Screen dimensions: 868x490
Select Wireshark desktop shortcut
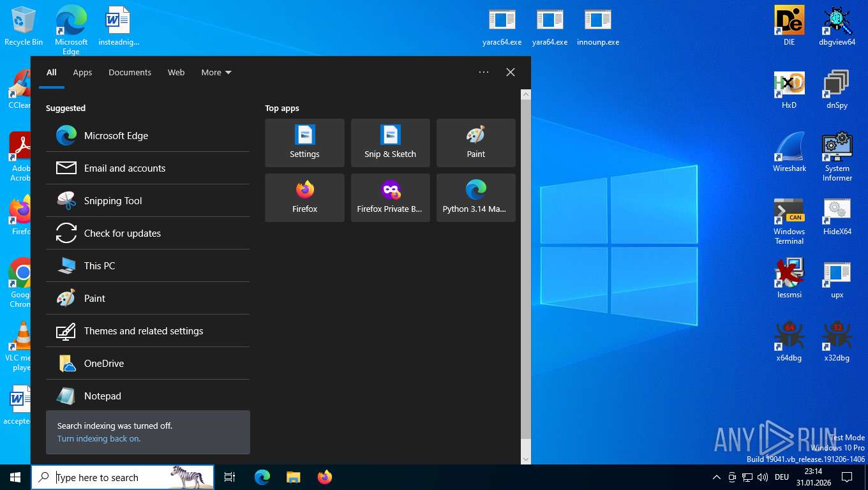789,152
